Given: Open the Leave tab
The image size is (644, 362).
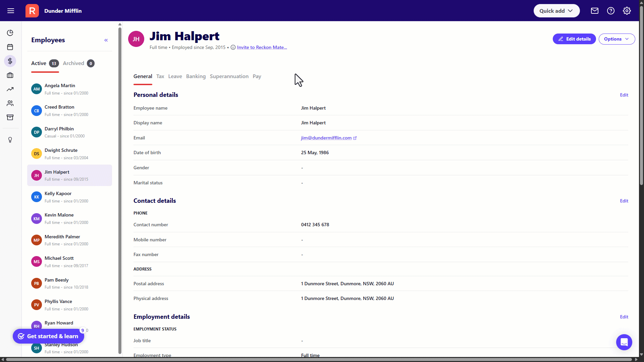Looking at the screenshot, I should (175, 76).
